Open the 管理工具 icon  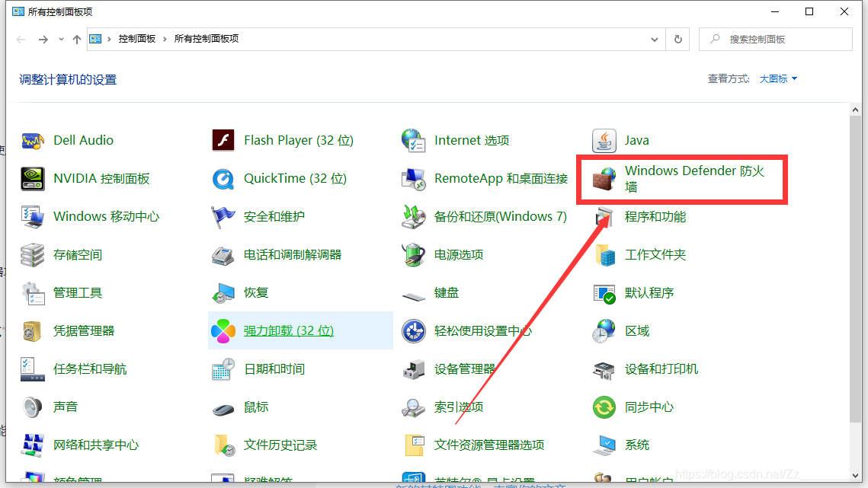click(x=33, y=293)
